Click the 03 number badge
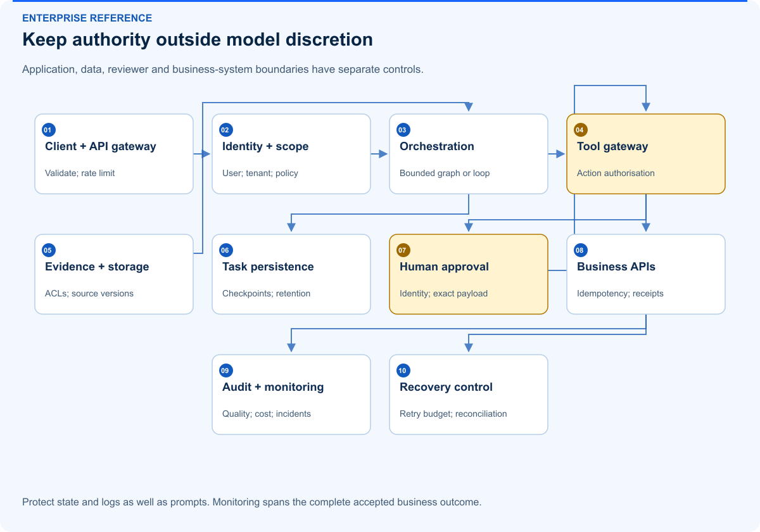Screen dimensions: 760x532 [x=402, y=130]
